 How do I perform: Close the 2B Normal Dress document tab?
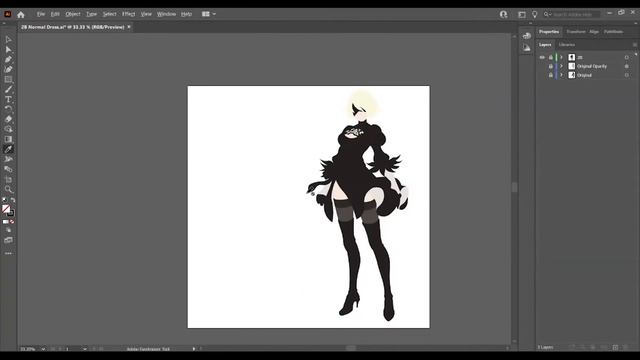(129, 27)
